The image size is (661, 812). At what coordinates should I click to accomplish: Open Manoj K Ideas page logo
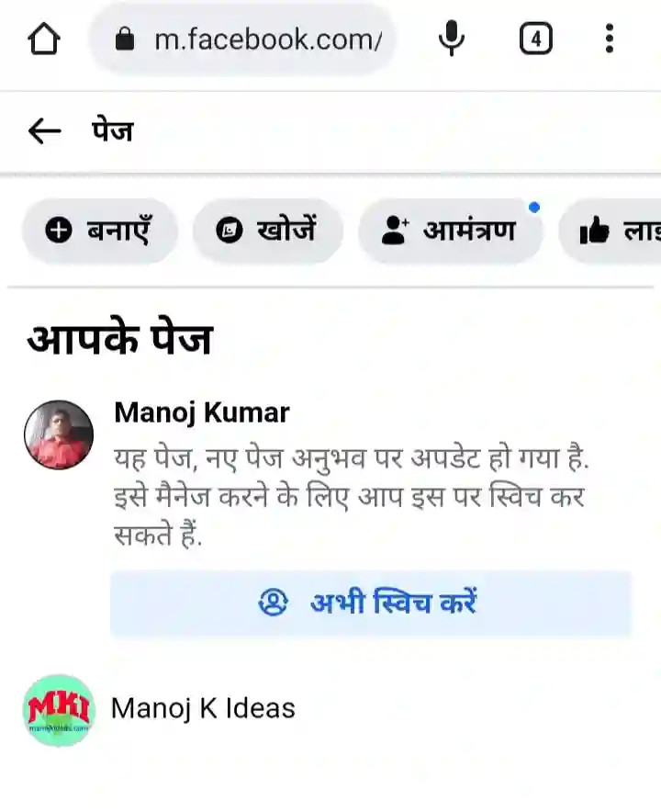59,710
